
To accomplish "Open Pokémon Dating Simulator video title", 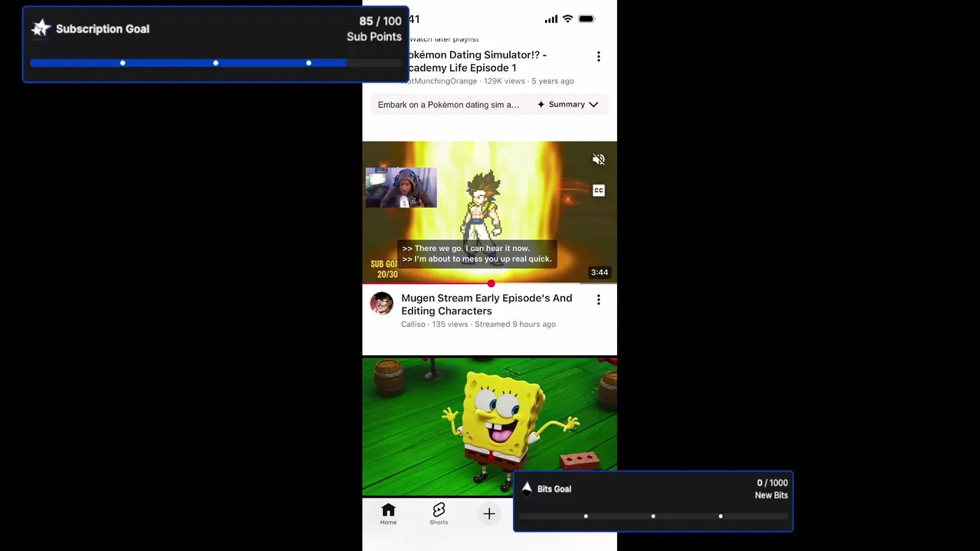I will click(x=476, y=61).
